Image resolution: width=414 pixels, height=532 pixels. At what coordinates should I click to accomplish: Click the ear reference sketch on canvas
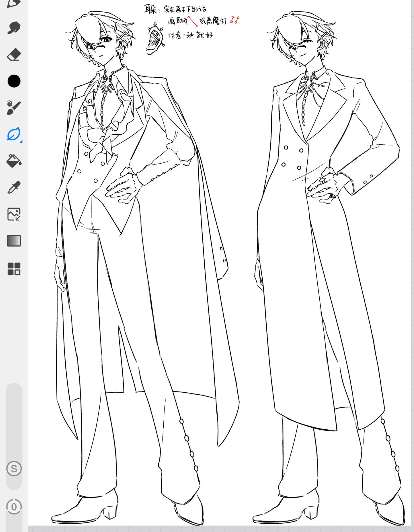coord(155,39)
